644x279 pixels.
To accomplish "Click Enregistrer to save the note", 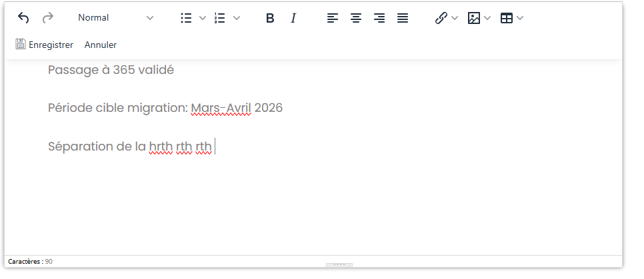I will tap(45, 45).
